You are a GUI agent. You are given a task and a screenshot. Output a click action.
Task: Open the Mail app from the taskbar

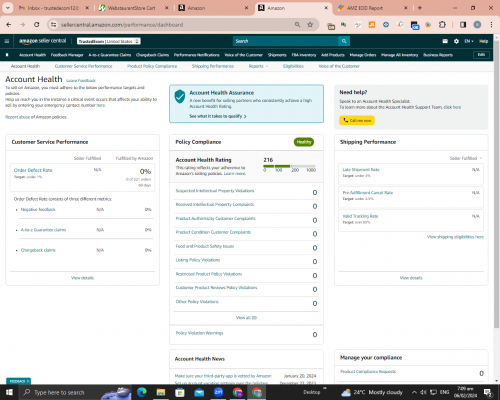(199, 392)
